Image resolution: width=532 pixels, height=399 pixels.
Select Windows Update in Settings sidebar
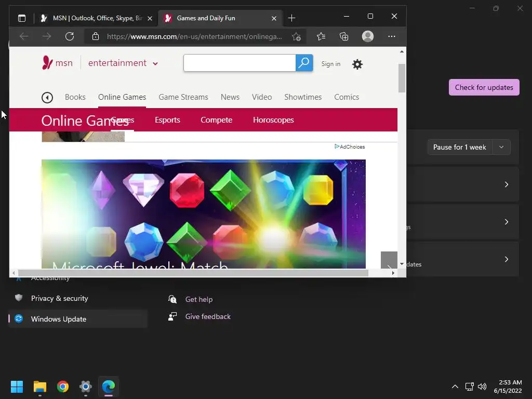[78, 319]
